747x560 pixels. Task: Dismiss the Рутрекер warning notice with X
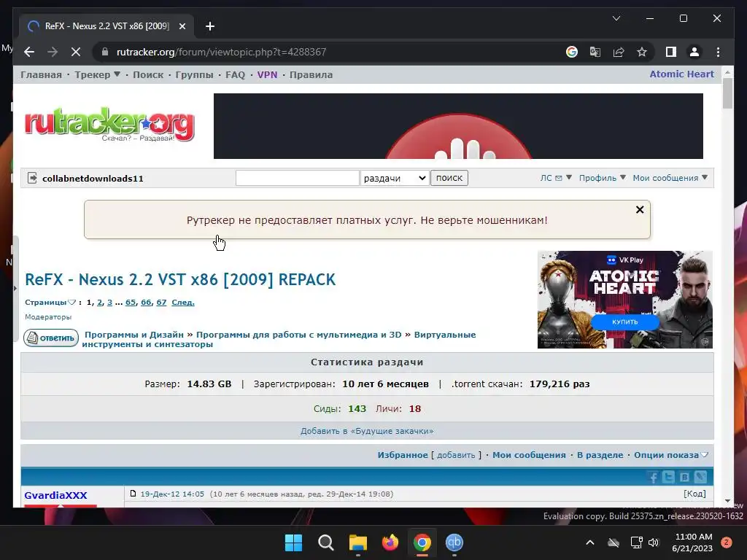point(640,209)
